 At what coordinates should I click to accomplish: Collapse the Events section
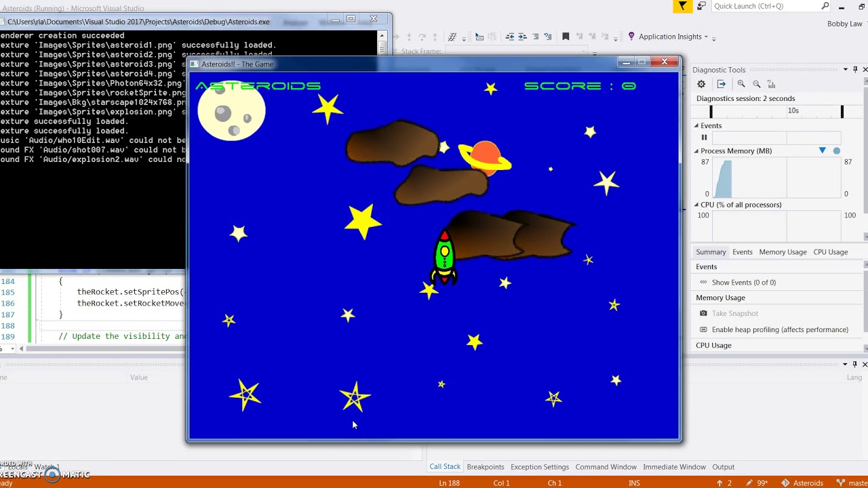click(696, 125)
